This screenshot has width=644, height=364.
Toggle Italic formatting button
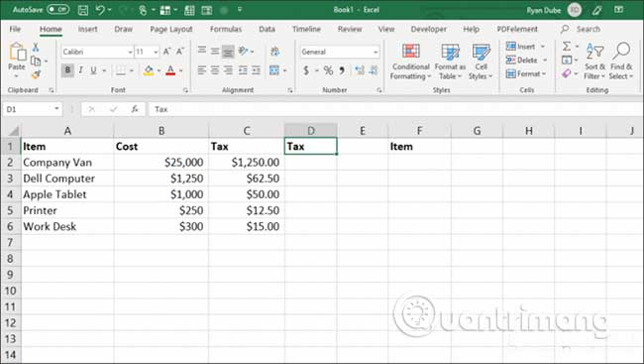[x=80, y=70]
